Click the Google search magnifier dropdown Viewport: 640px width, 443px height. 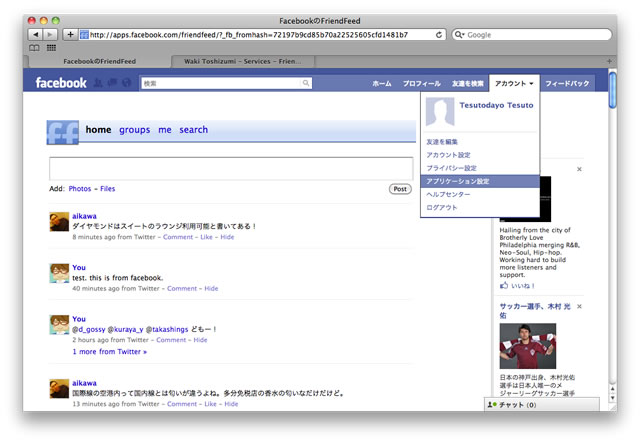pos(459,35)
